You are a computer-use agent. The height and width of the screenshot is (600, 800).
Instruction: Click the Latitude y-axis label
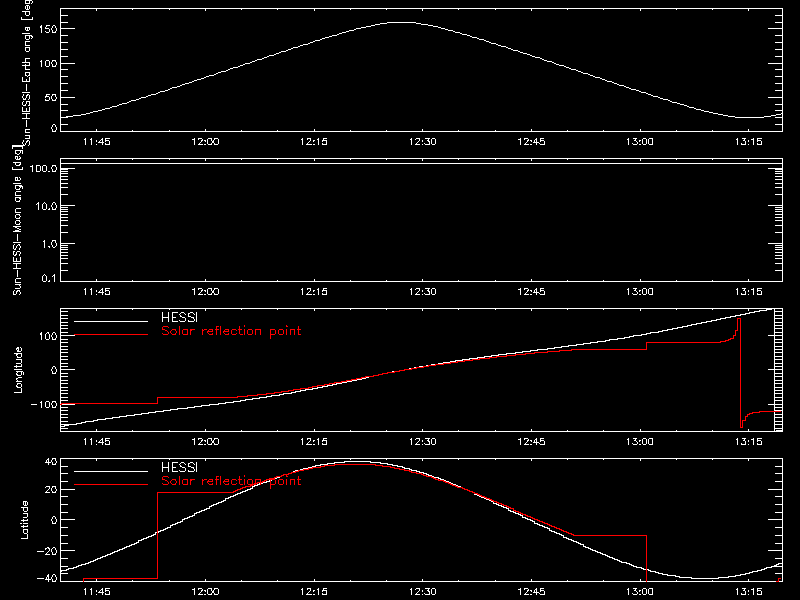pos(24,520)
